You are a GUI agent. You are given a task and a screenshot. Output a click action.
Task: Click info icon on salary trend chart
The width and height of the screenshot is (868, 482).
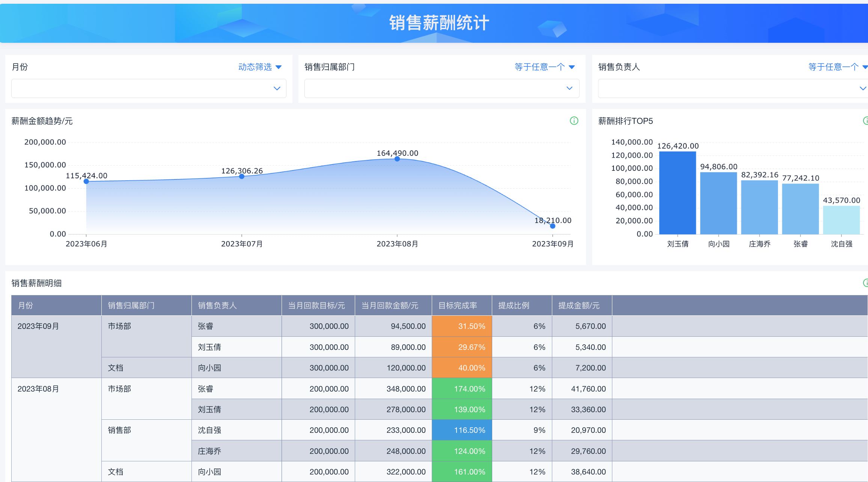pos(574,120)
